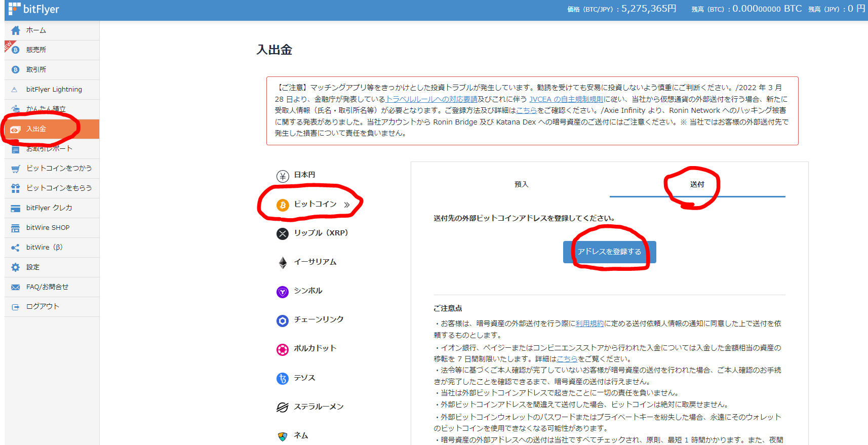The width and height of the screenshot is (868, 445).
Task: Click the 設定 gear icon
Action: (x=16, y=267)
